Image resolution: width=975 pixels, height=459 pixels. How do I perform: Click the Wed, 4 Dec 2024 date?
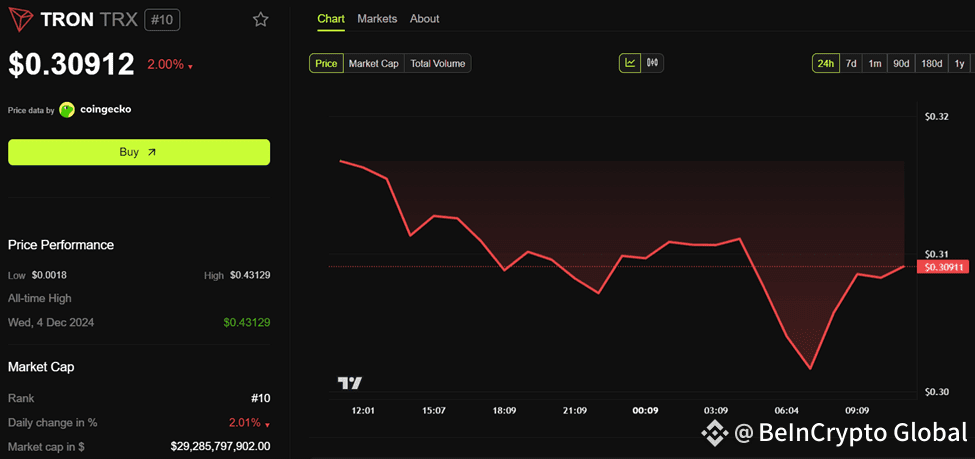coord(51,323)
